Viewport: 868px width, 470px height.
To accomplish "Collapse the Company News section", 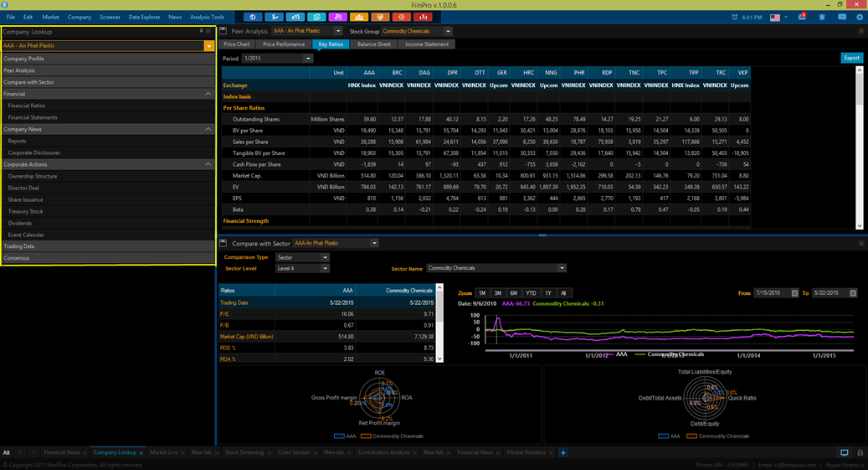I will (208, 129).
